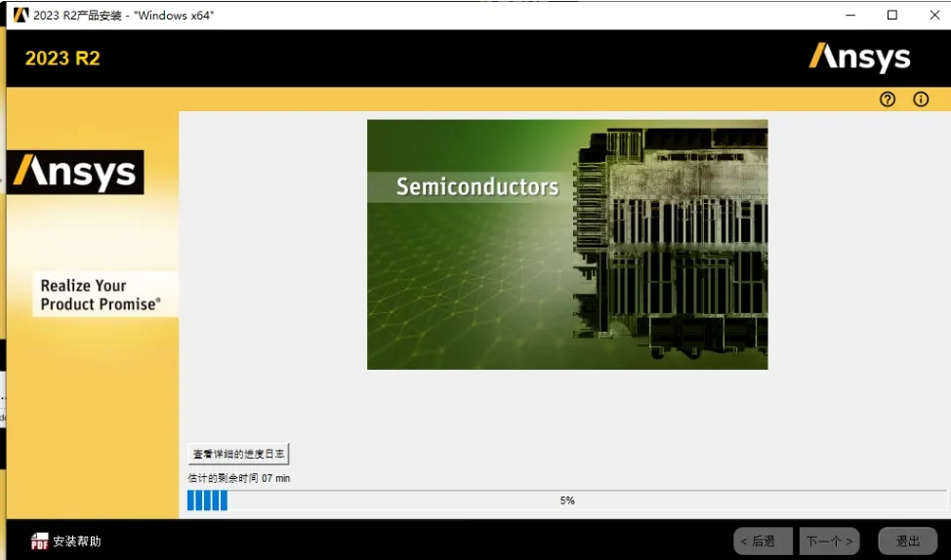This screenshot has height=560, width=951.
Task: Minimize the installer window
Action: (850, 15)
